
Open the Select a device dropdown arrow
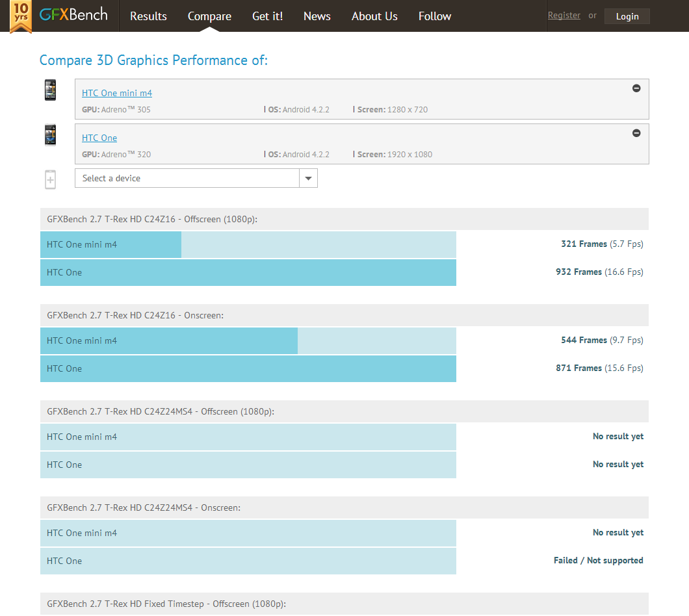(309, 178)
